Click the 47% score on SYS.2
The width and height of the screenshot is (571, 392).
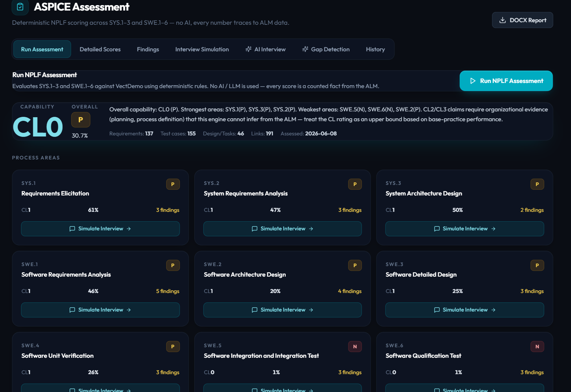(275, 210)
